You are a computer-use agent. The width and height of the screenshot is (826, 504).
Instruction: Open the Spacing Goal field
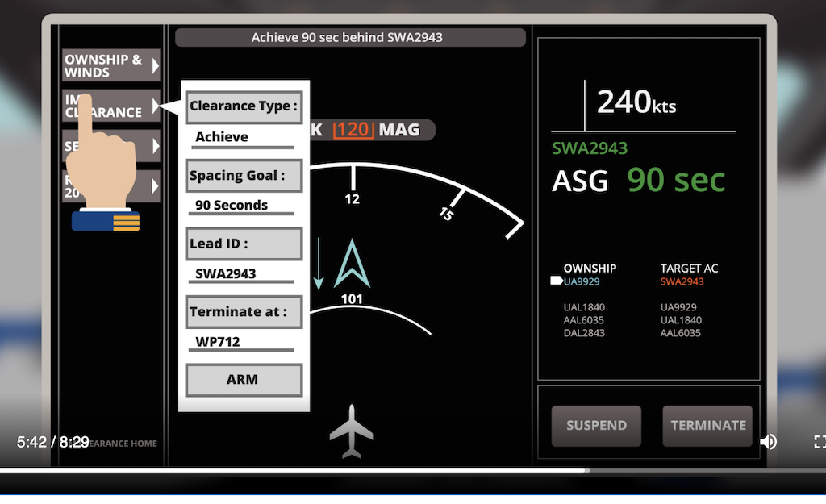coord(244,175)
